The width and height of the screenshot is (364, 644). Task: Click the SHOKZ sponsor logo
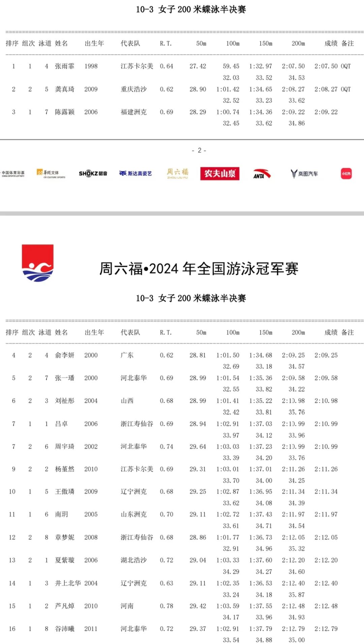93,174
